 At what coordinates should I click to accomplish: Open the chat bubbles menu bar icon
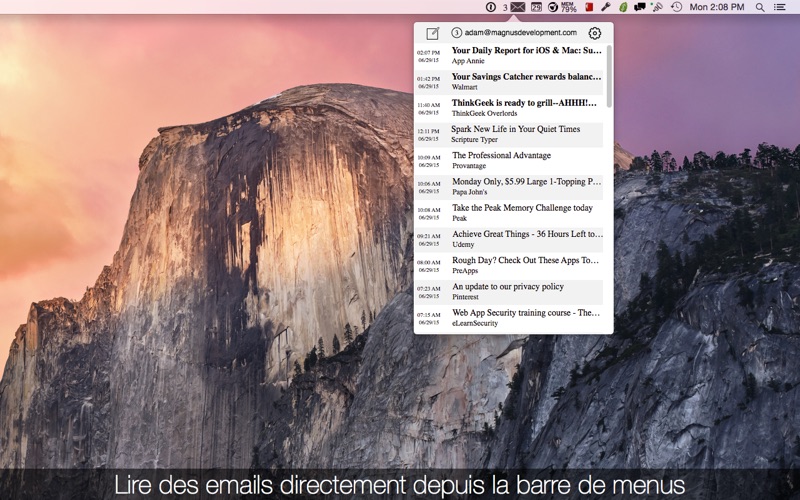click(x=639, y=7)
